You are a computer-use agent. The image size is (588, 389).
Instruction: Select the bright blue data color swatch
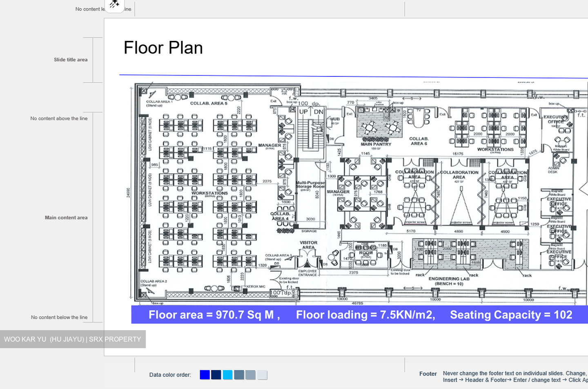tap(205, 375)
